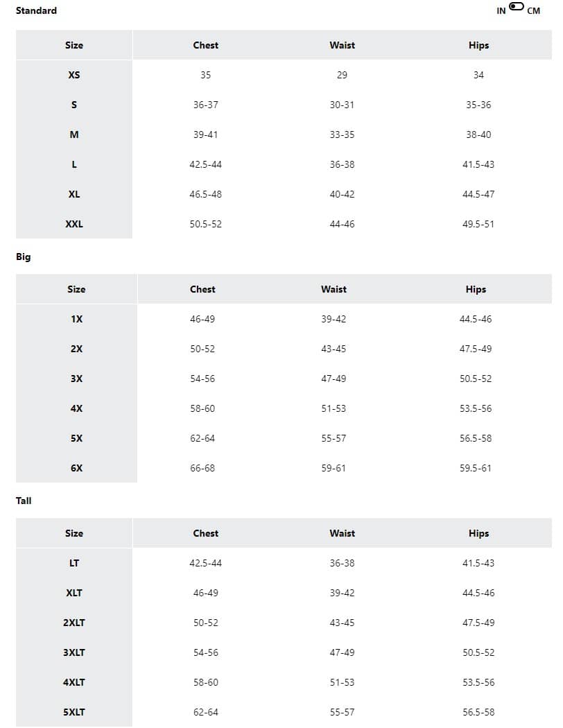Select the 2XLT size row label
The image size is (563, 728).
(x=74, y=623)
